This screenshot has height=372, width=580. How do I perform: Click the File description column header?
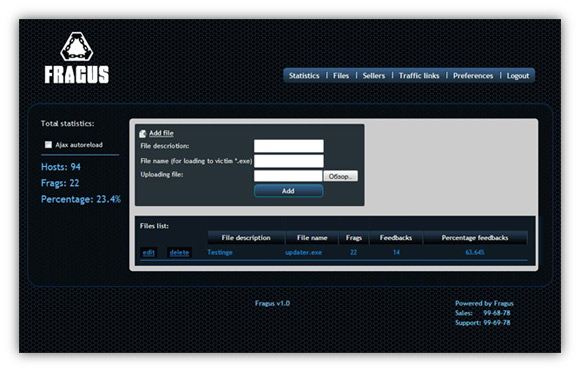pyautogui.click(x=246, y=238)
